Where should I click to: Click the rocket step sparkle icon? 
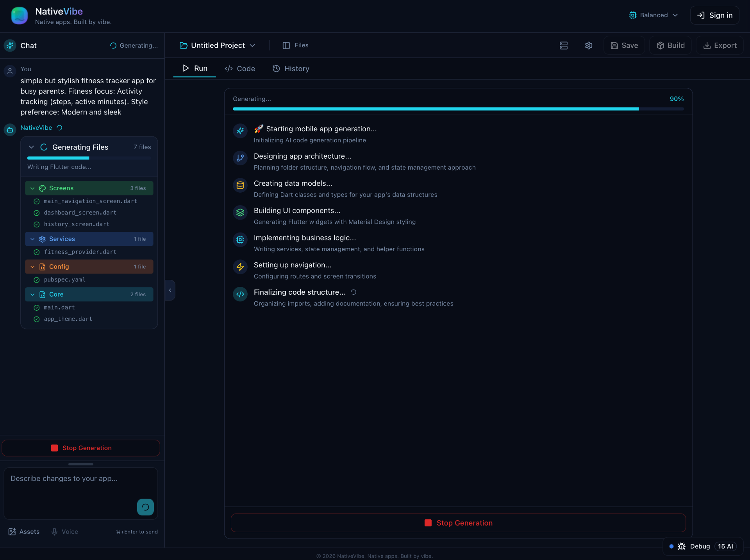(240, 131)
